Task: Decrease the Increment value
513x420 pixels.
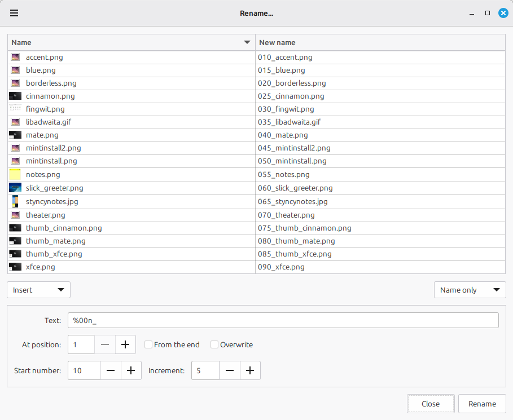Action: [x=230, y=370]
